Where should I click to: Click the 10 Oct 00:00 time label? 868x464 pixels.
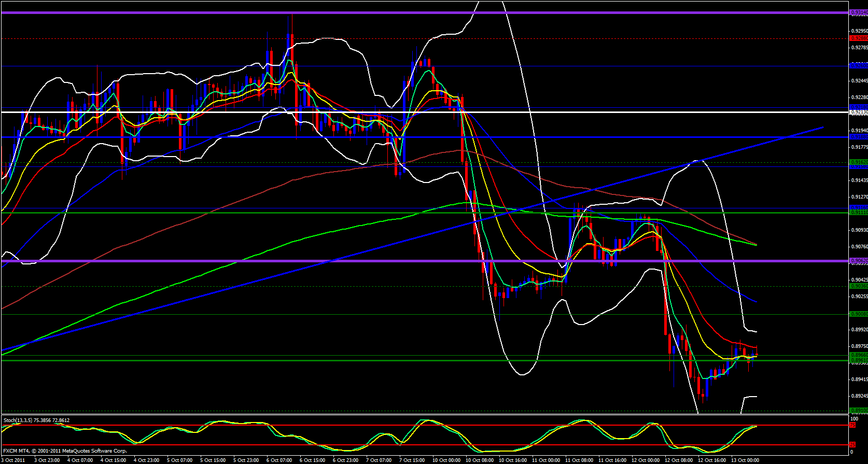coord(446,460)
